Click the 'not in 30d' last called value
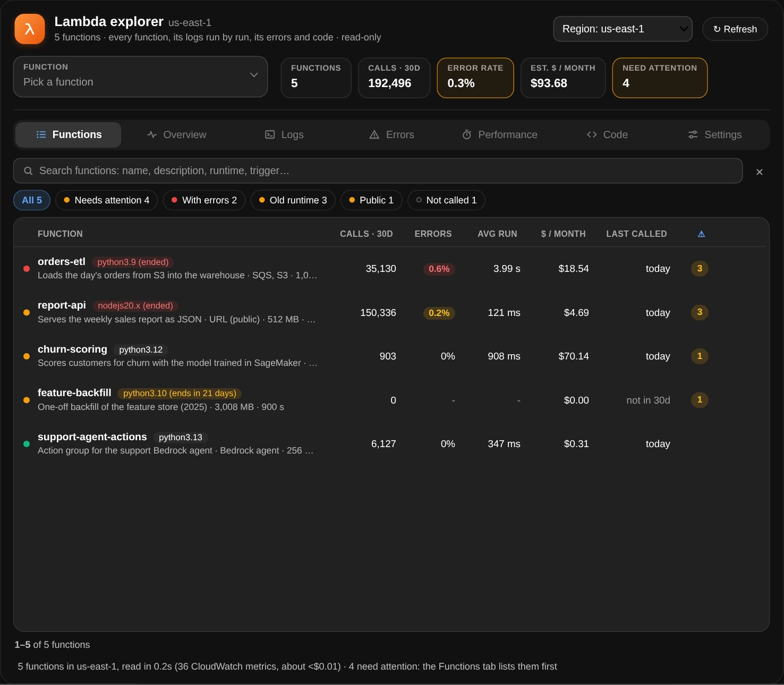 tap(648, 400)
